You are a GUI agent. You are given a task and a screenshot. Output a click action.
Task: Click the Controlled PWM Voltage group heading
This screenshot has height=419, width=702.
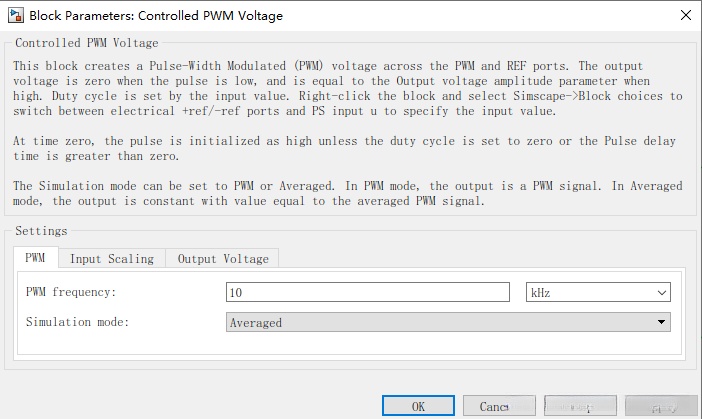86,43
